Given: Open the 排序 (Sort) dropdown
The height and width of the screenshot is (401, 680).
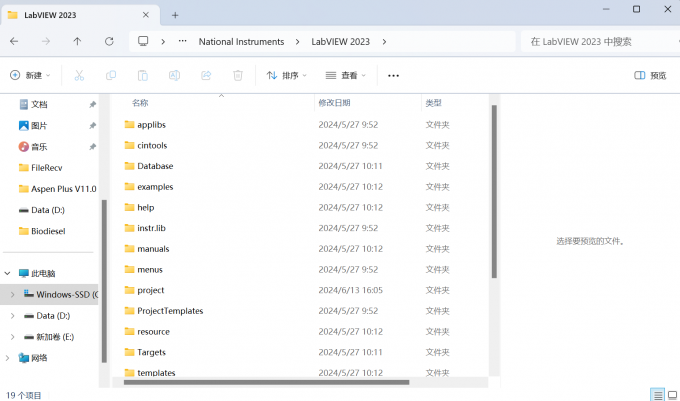Looking at the screenshot, I should pos(286,75).
